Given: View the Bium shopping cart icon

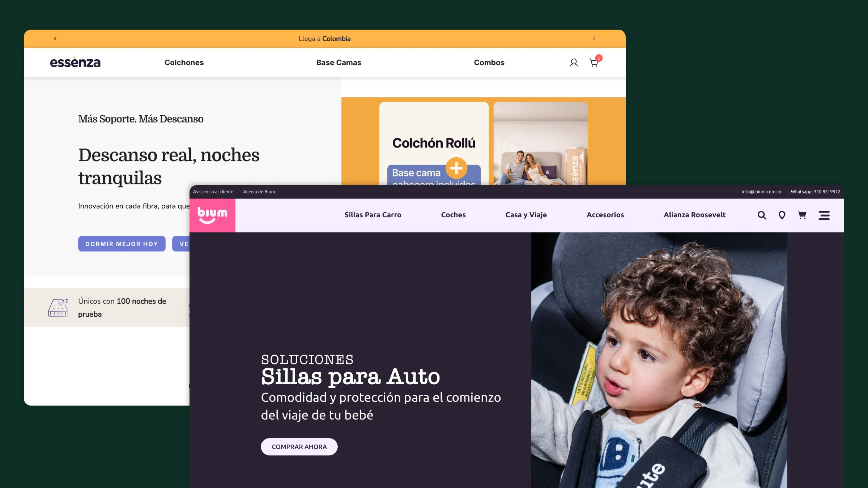Looking at the screenshot, I should click(802, 215).
